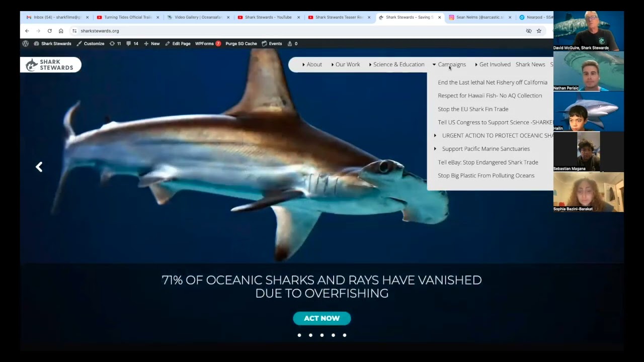The width and height of the screenshot is (644, 362).
Task: Go forward in the browser
Action: coord(38,31)
